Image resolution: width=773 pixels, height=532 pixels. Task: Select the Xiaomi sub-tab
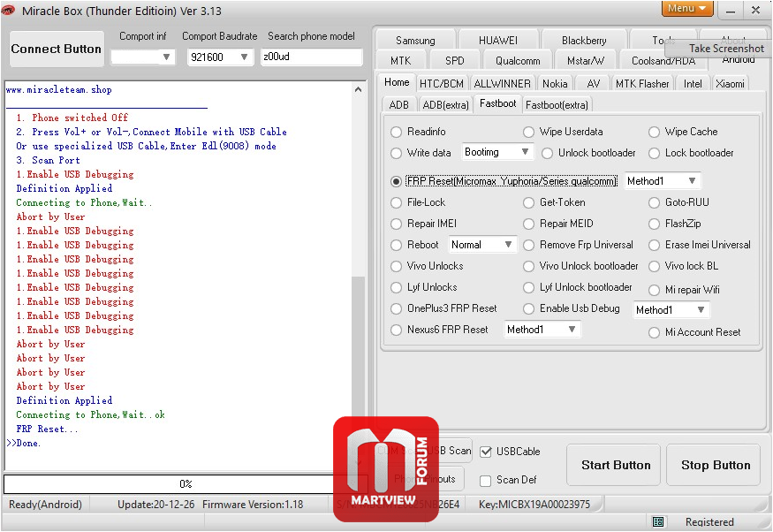pos(730,84)
